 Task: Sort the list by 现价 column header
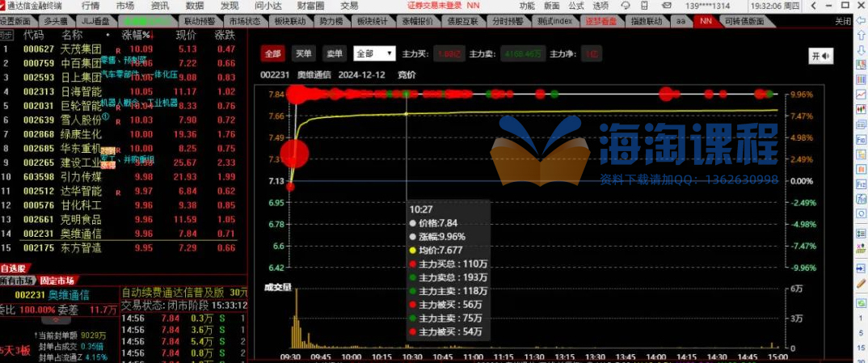click(x=186, y=35)
